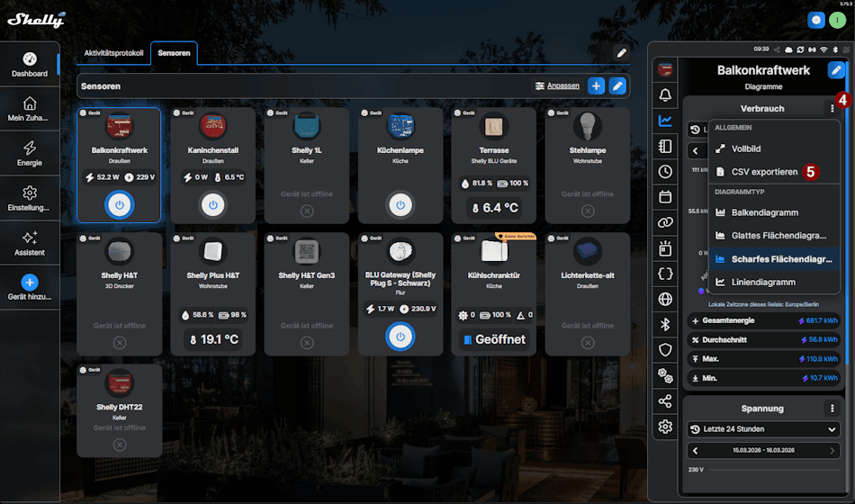Open the clock timer icon in device panel
855x504 pixels.
point(665,171)
